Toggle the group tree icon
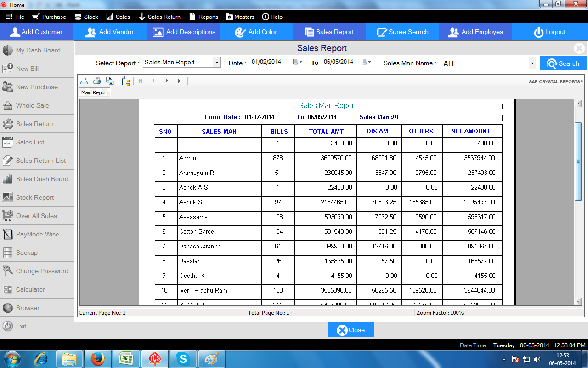The width and height of the screenshot is (588, 368). pos(125,81)
